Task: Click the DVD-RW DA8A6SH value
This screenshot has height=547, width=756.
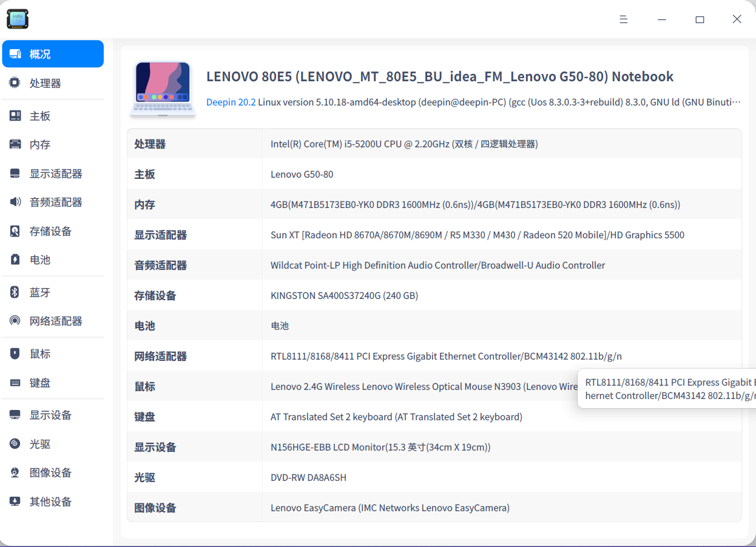Action: click(308, 477)
